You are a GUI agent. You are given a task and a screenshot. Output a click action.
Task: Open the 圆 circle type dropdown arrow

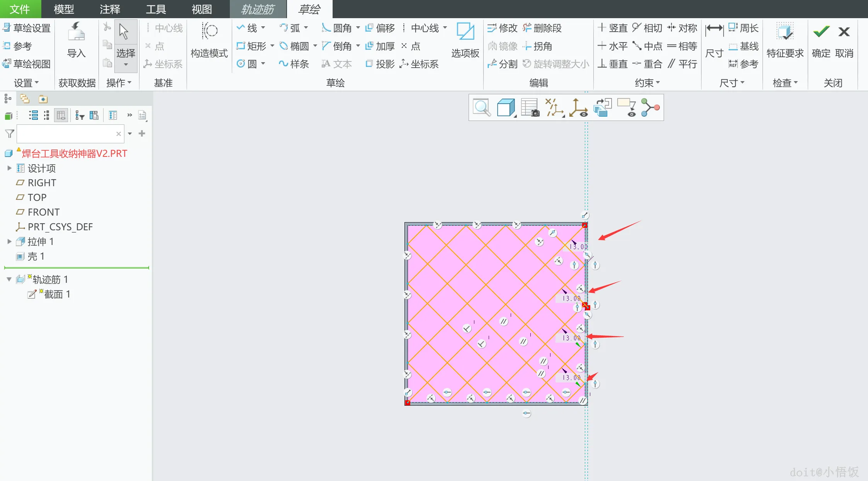pos(263,64)
